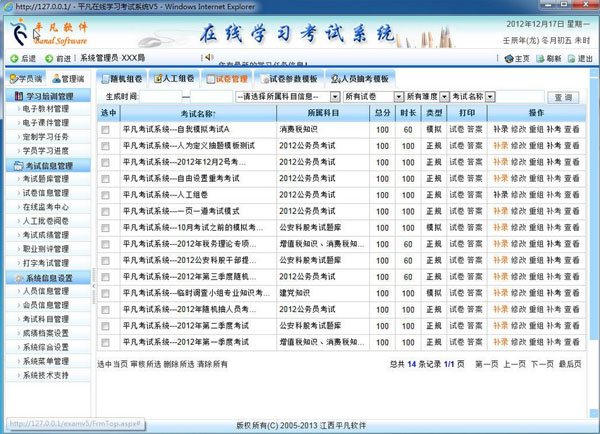Click 清除所有 link below table
Image resolution: width=600 pixels, height=434 pixels.
[x=212, y=364]
